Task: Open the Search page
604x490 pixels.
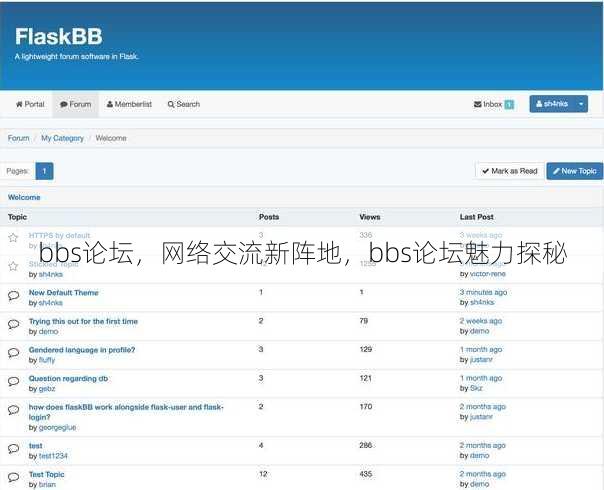Action: click(183, 104)
